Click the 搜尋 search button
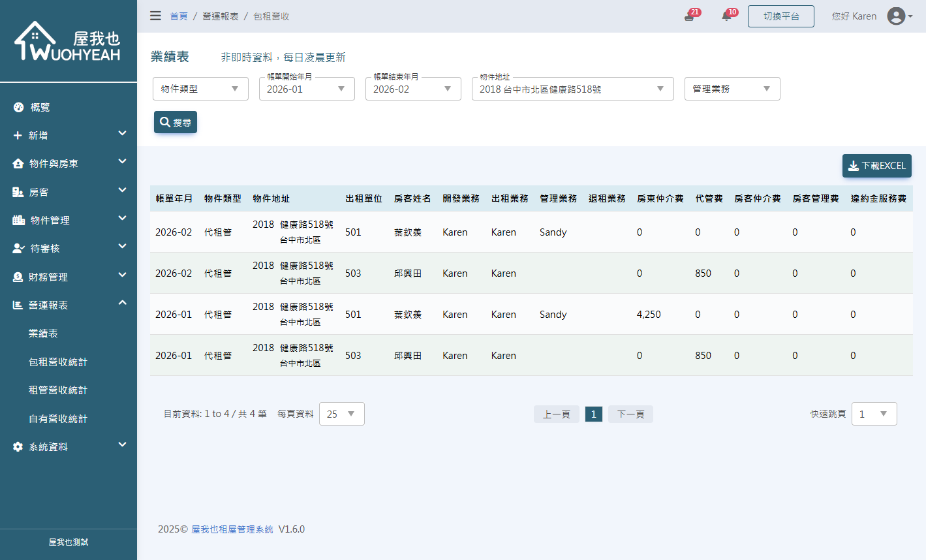926x560 pixels. pos(175,122)
